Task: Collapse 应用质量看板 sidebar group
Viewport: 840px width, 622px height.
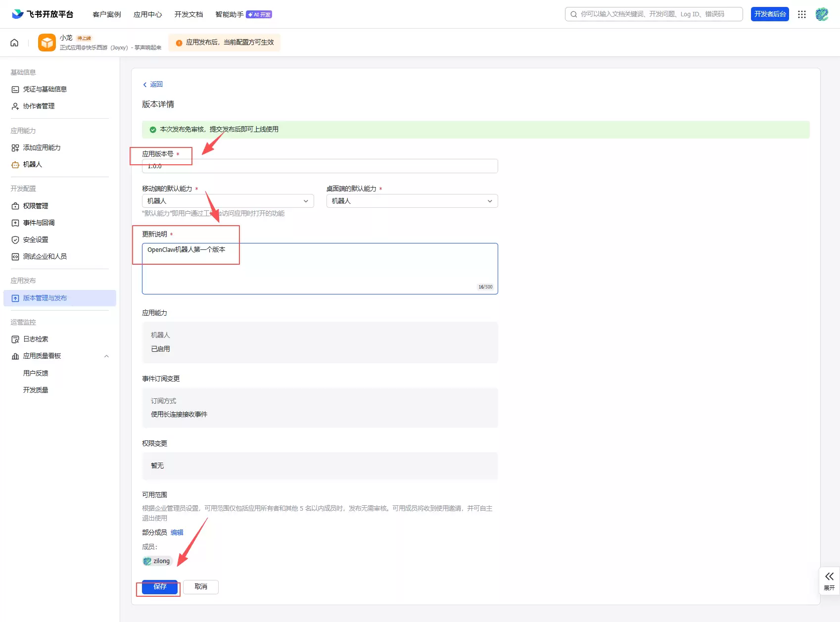Action: (x=106, y=356)
